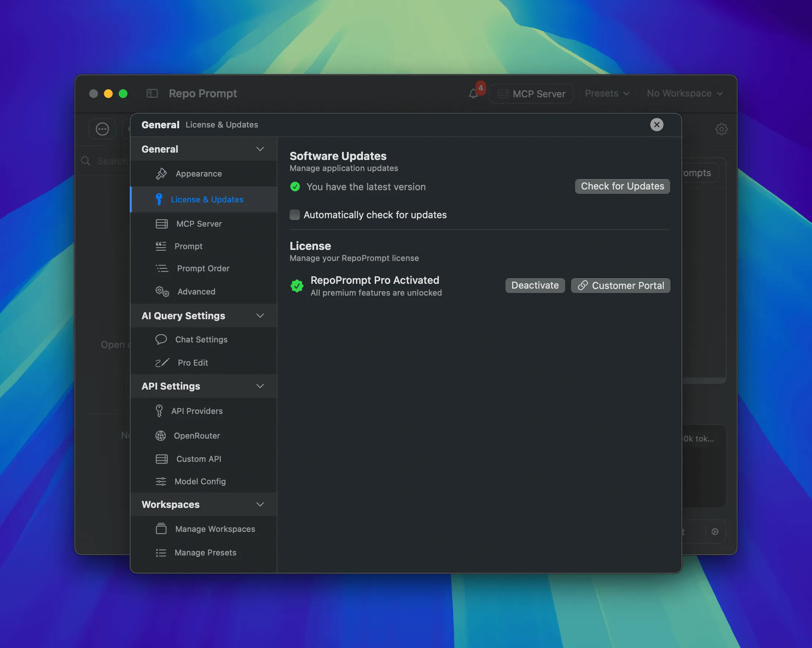Click 'All premium features are unlocked' text
This screenshot has width=812, height=648.
376,293
